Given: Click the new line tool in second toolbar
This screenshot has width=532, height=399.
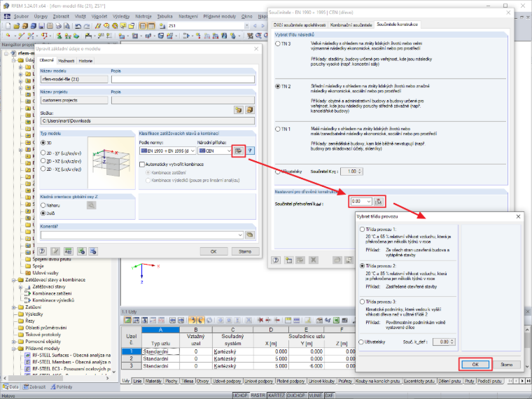Looking at the screenshot, I should pyautogui.click(x=21, y=35).
